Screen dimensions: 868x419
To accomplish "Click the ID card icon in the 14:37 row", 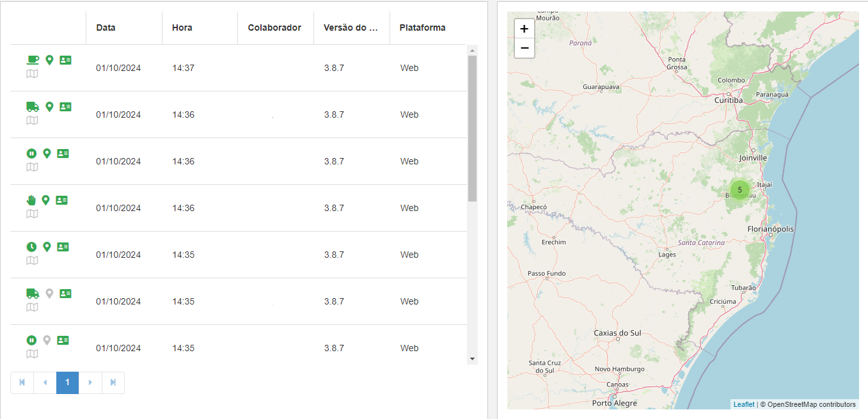I will pyautogui.click(x=65, y=60).
